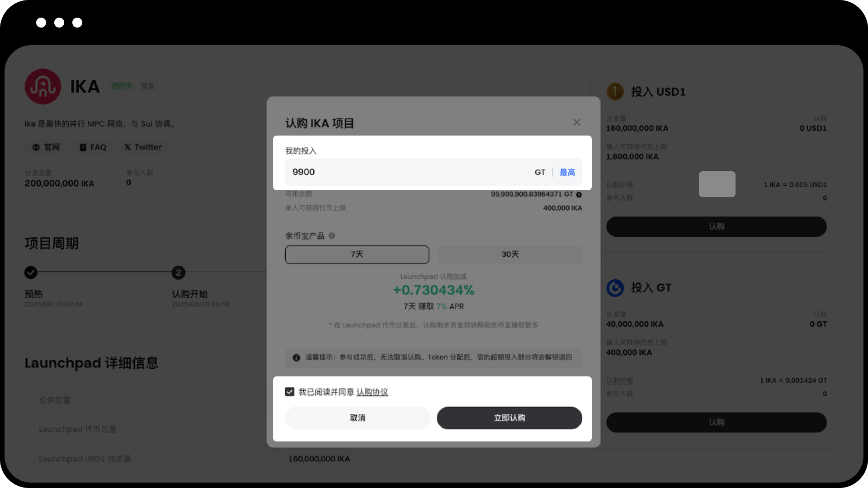The image size is (868, 488).
Task: Click the plus icon next to available GT balance
Action: click(579, 195)
